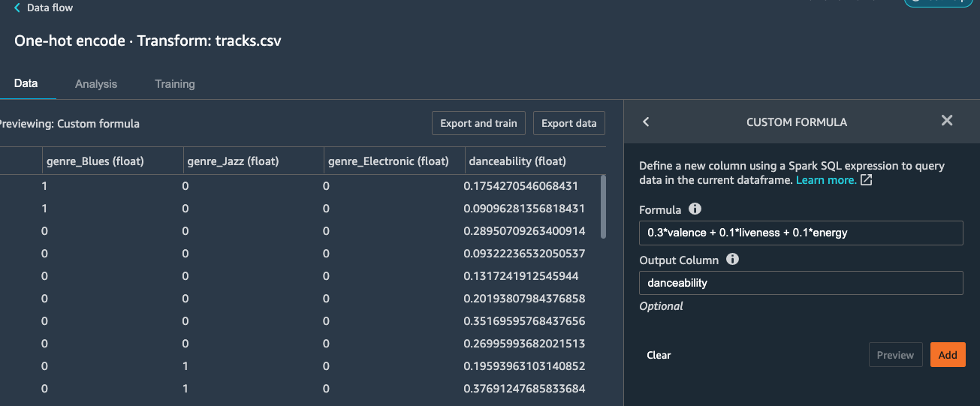
Task: Click the danceability value 0.09096281356818431
Action: pos(524,208)
